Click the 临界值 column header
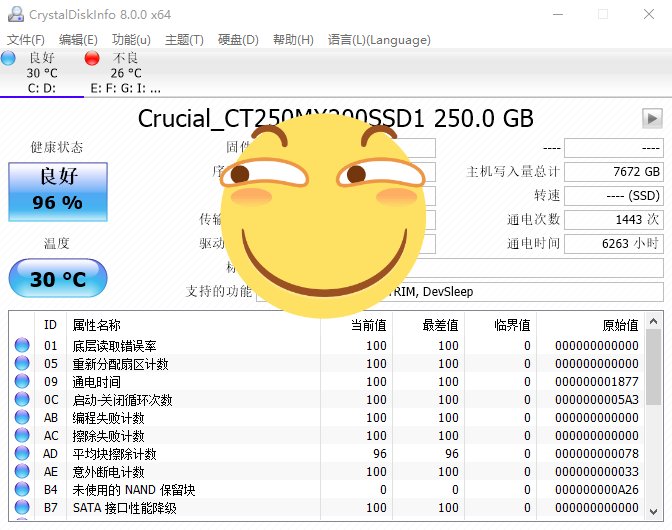Viewport: 672px width, 530px height. coord(500,325)
